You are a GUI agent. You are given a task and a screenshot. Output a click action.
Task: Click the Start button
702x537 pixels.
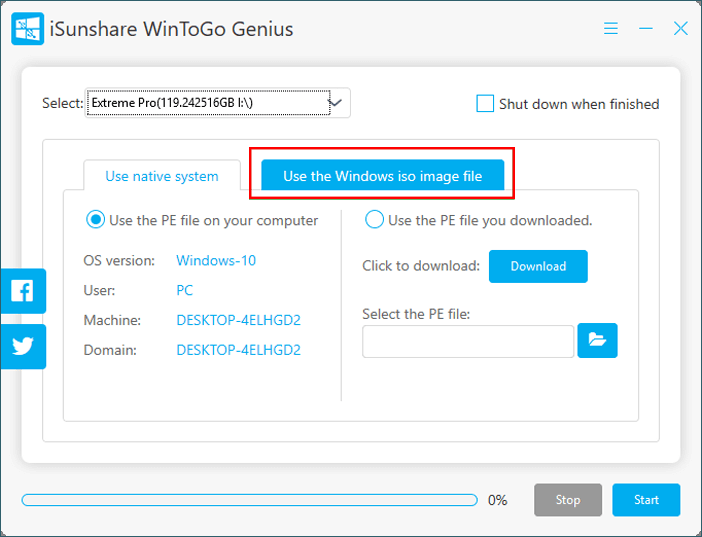646,499
